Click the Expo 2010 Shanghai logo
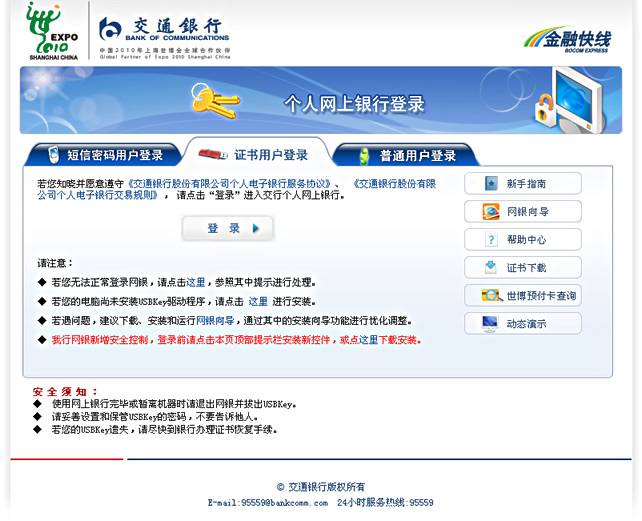Image resolution: width=642 pixels, height=521 pixels. point(52,31)
